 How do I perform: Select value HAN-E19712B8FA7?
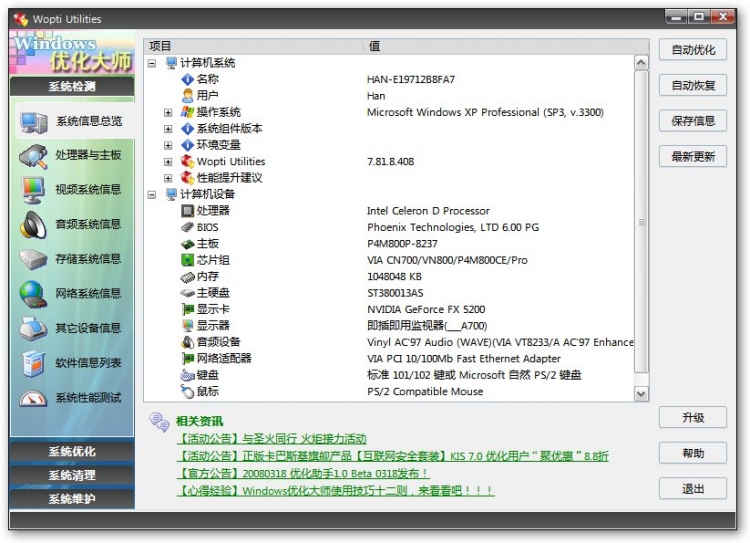point(411,79)
